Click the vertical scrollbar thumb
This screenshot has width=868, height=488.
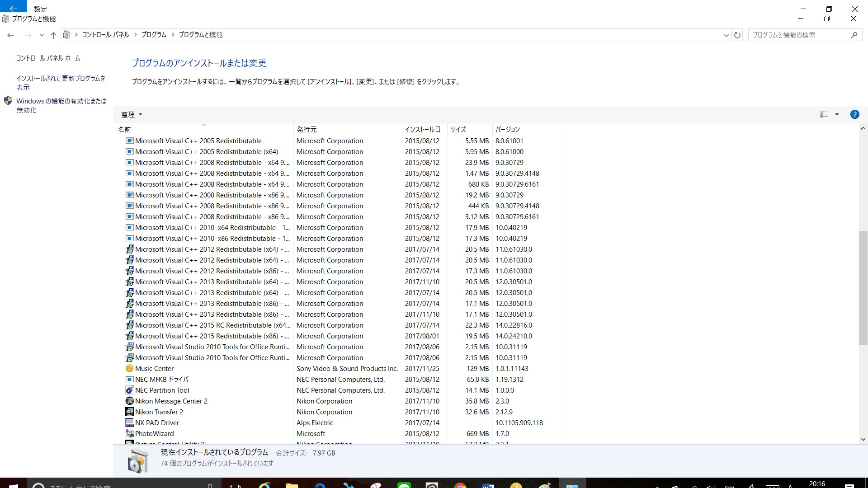(x=863, y=288)
